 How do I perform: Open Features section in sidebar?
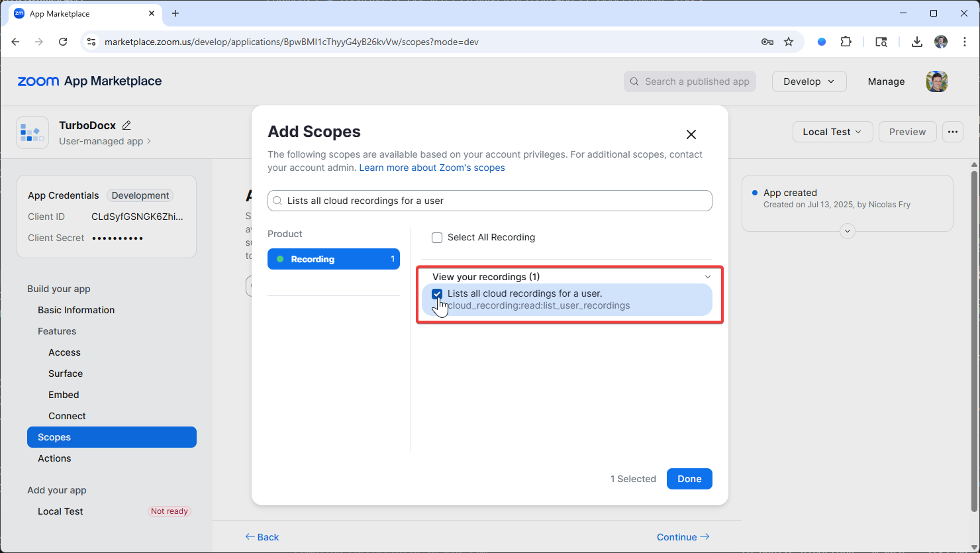[57, 331]
